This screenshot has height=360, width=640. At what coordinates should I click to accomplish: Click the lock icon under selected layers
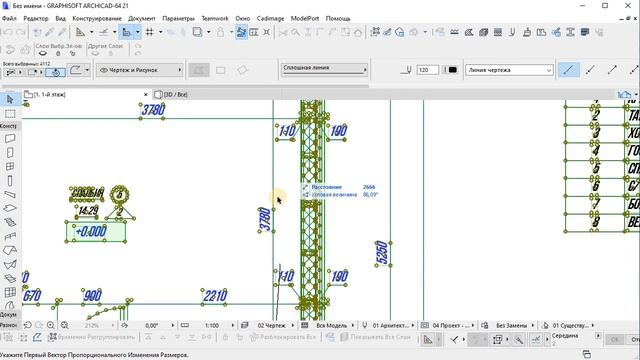(x=58, y=53)
